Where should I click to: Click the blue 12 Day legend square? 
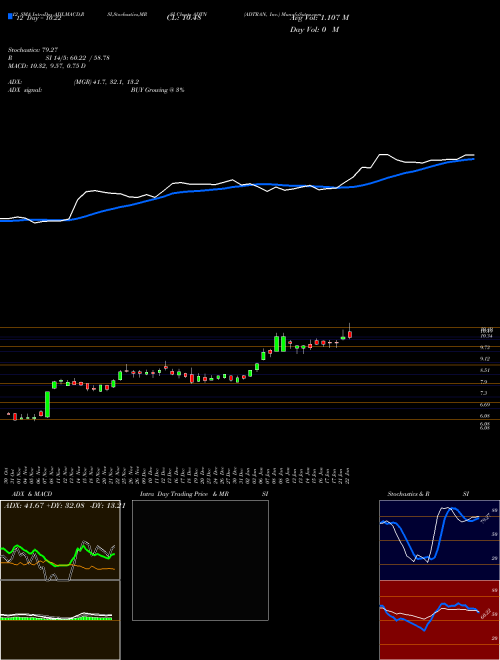click(x=10, y=17)
